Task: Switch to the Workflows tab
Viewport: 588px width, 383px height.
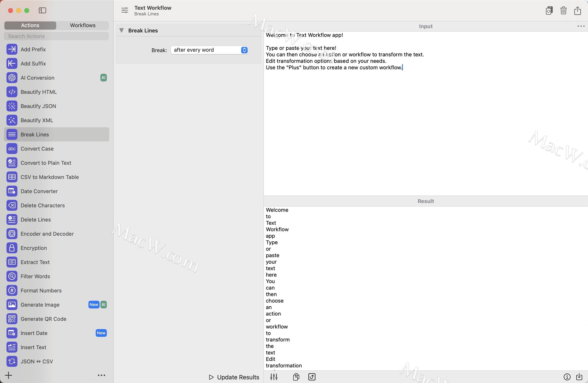Action: 83,25
